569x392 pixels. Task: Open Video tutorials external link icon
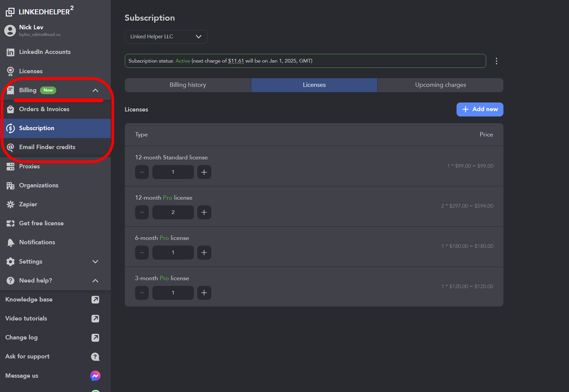click(x=95, y=318)
